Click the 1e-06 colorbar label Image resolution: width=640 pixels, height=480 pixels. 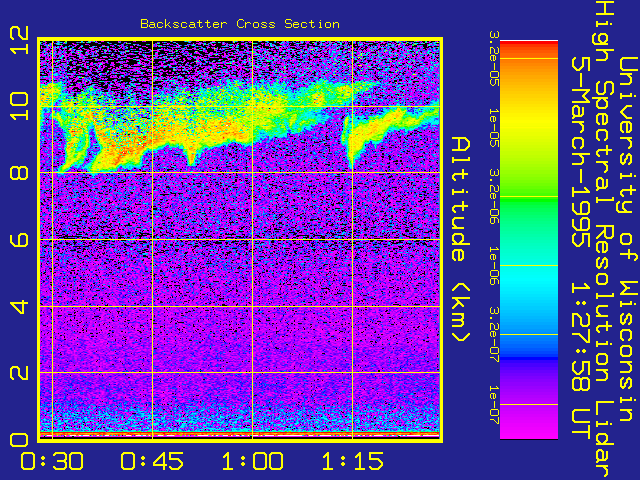click(x=494, y=266)
